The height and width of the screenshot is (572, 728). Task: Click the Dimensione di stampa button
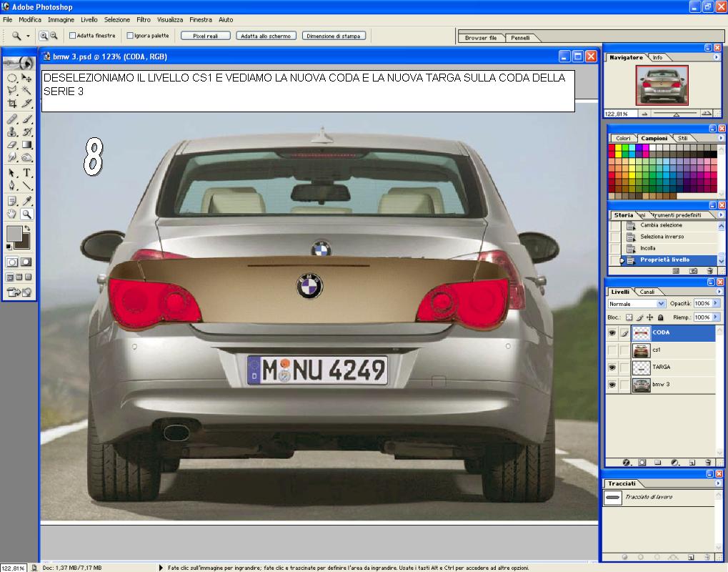coord(334,36)
